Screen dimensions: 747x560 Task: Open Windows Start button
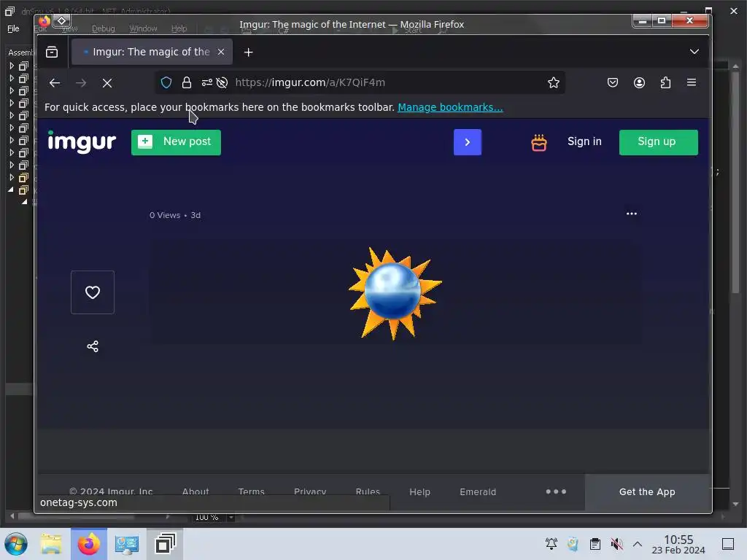point(16,544)
